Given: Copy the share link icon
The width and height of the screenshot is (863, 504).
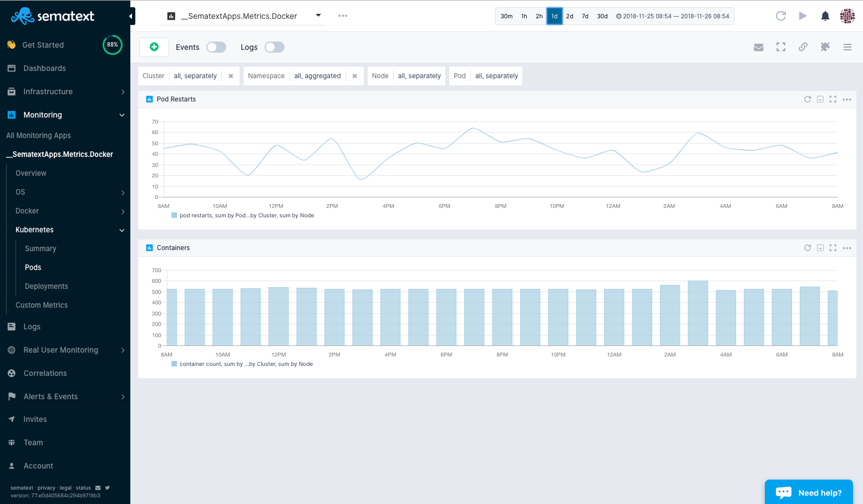Looking at the screenshot, I should pos(803,47).
